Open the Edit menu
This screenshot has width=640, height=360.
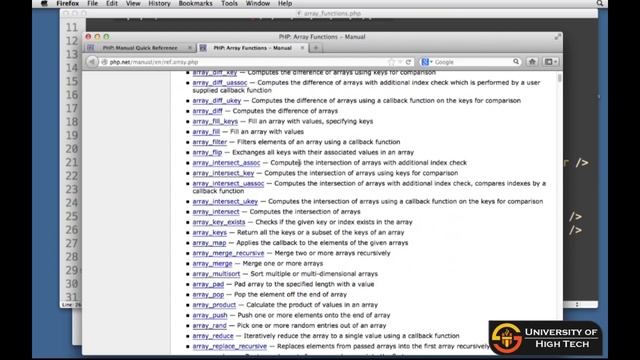112,4
